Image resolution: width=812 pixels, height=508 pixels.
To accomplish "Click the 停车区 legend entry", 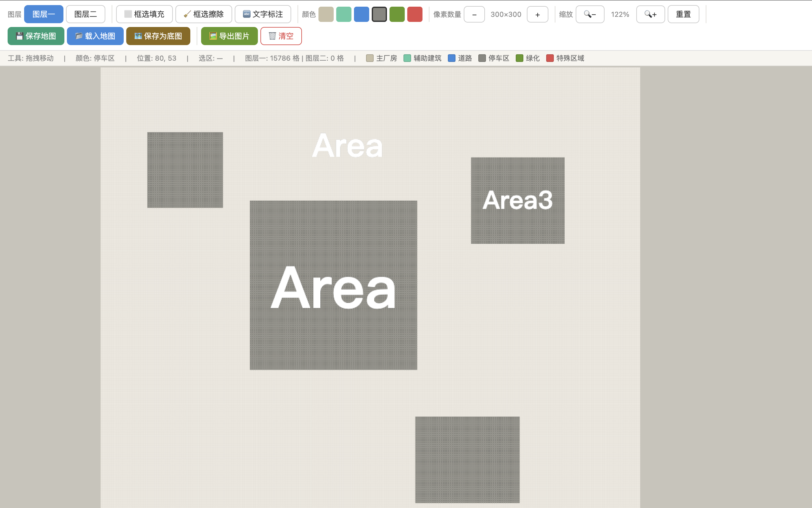I will point(494,58).
